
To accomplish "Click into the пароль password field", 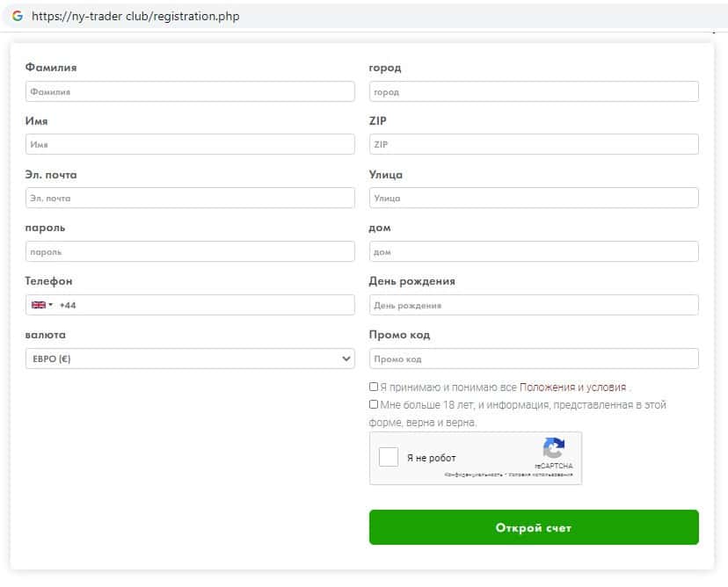I will [x=190, y=251].
